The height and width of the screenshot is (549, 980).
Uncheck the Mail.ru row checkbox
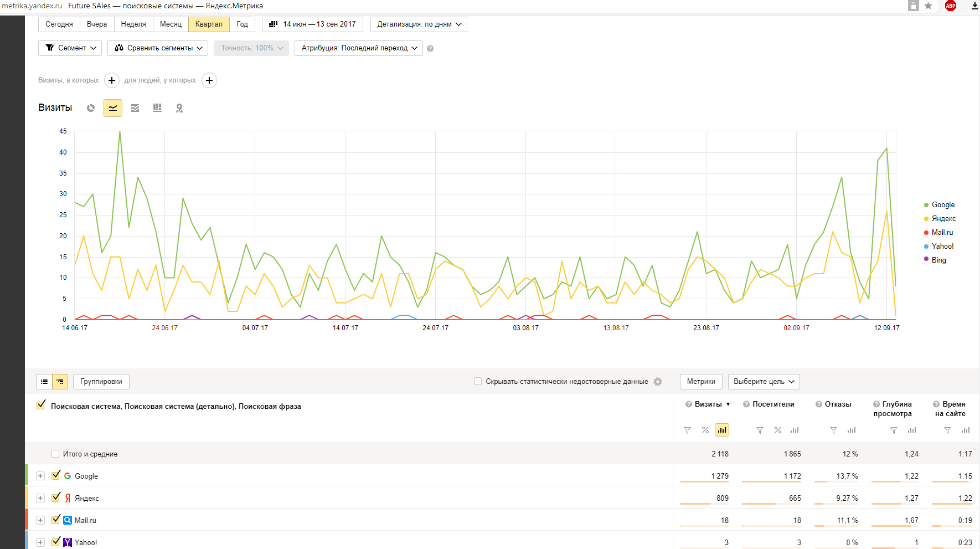click(x=55, y=519)
